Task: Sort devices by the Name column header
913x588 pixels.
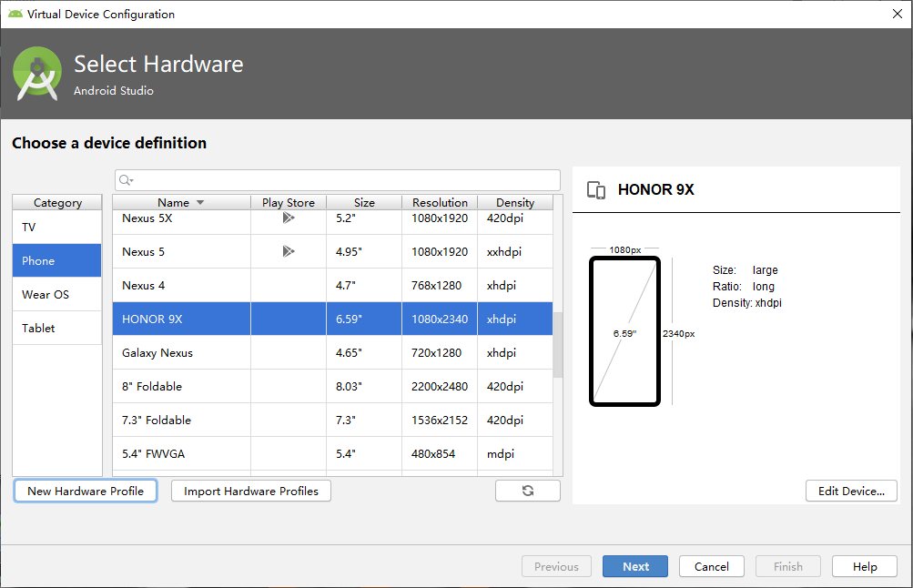Action: [181, 203]
